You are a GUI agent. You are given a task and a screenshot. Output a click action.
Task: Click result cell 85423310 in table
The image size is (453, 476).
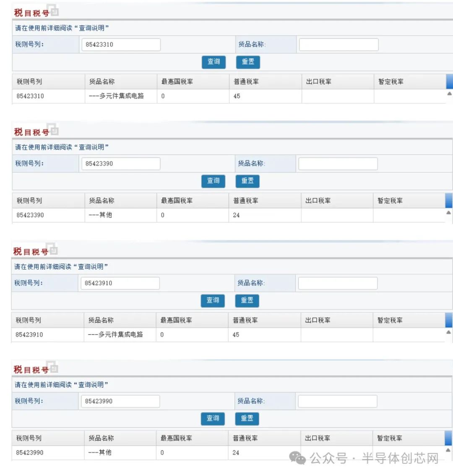pos(30,96)
